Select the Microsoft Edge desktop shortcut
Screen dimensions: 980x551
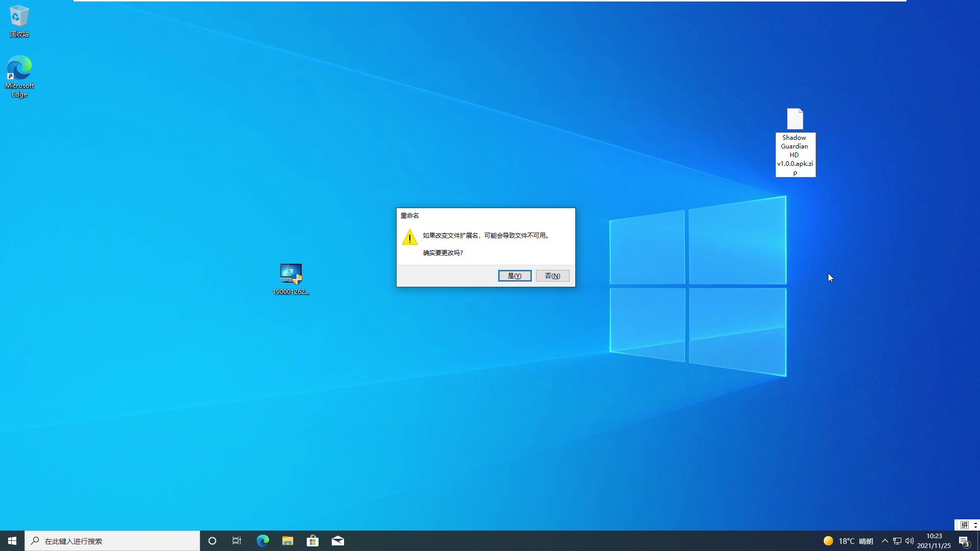click(x=19, y=76)
